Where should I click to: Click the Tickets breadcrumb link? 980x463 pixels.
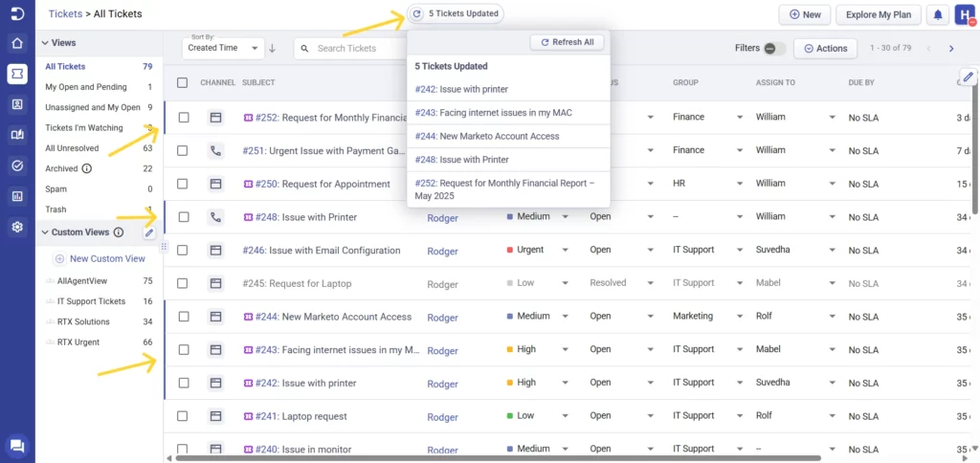65,13
